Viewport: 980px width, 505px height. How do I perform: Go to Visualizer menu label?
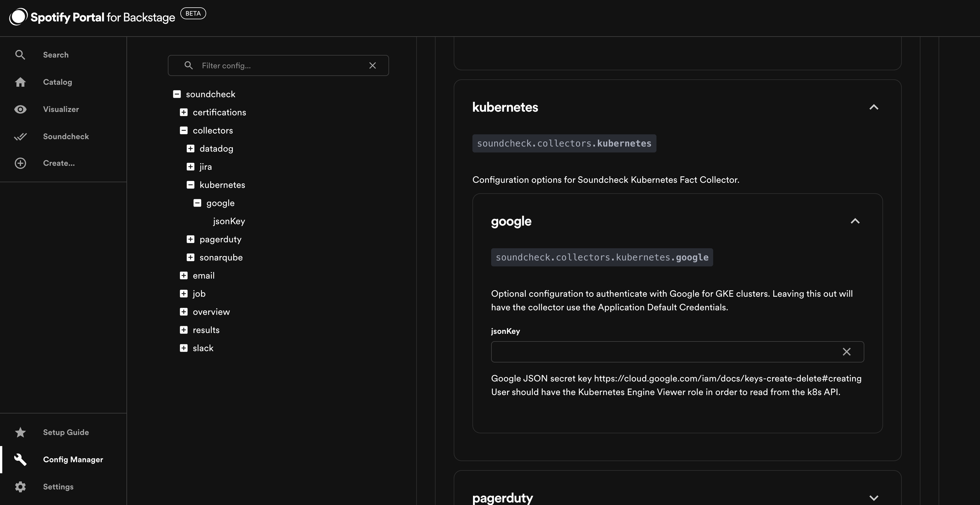(x=61, y=109)
